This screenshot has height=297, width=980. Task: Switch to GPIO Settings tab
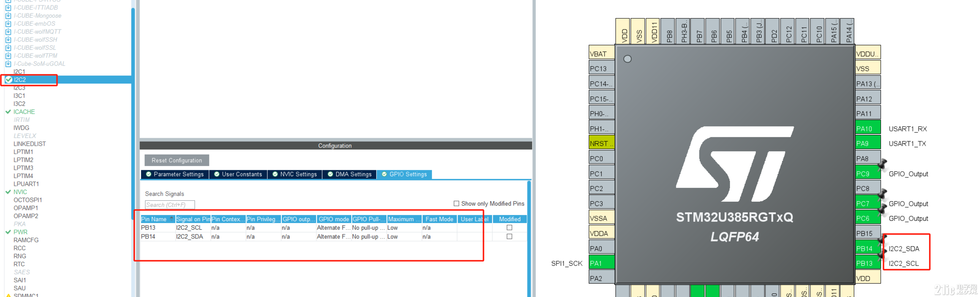[404, 174]
